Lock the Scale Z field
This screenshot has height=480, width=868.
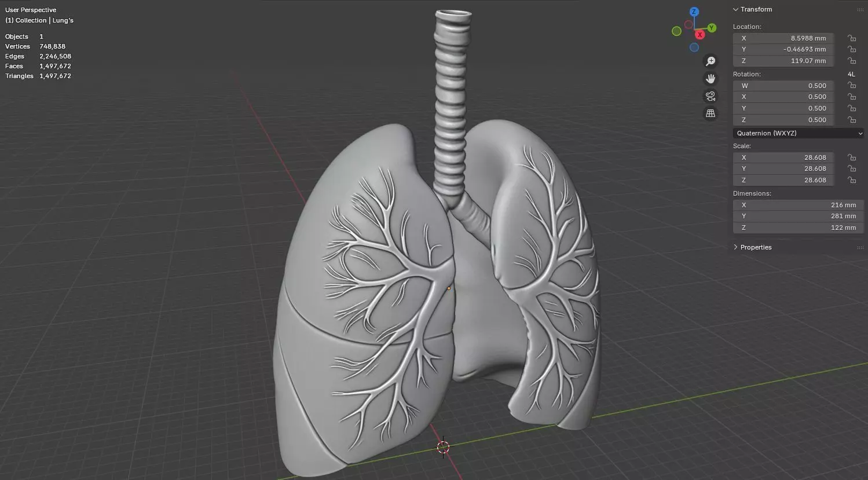tap(852, 180)
